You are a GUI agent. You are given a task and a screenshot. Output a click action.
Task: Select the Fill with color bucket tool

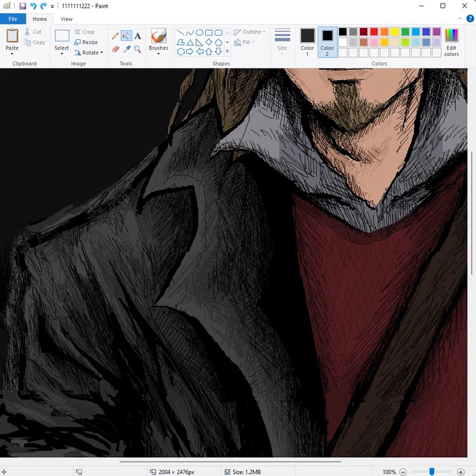tap(126, 36)
